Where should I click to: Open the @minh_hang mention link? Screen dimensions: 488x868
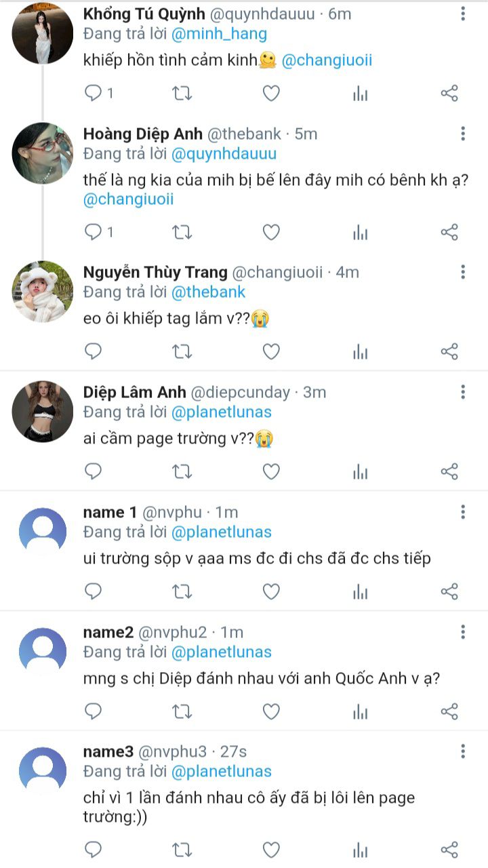[x=220, y=34]
